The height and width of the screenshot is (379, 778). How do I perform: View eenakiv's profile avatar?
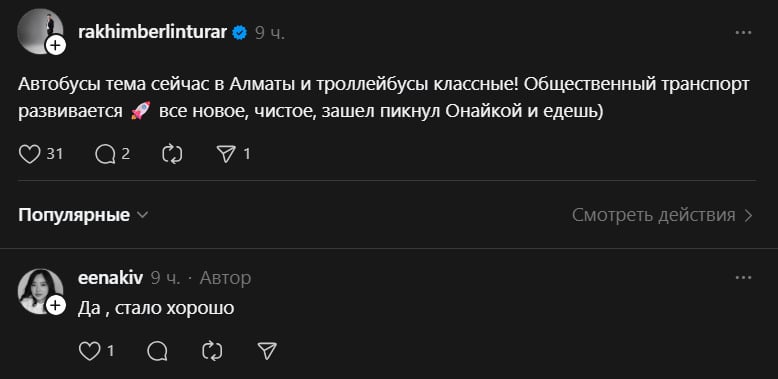[40, 291]
